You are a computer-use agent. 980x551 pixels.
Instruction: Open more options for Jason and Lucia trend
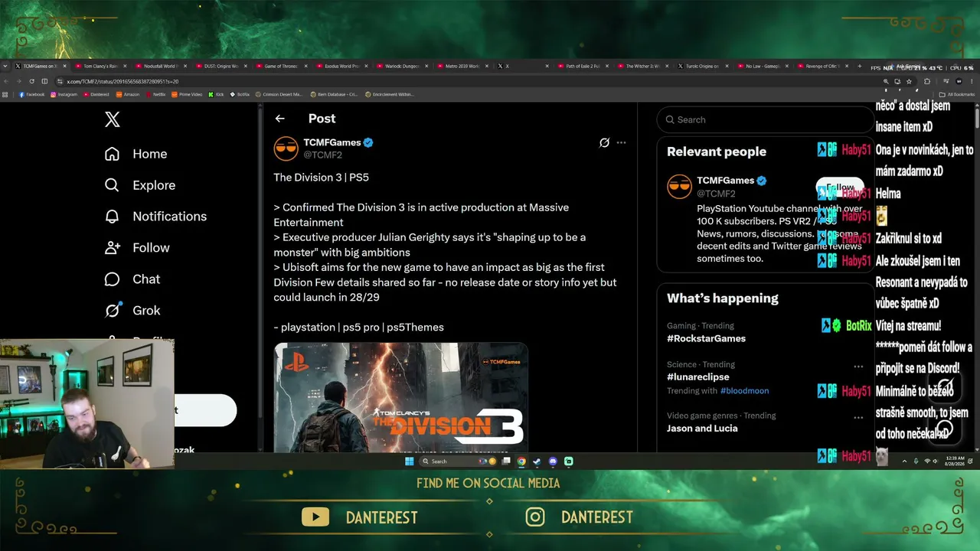(858, 418)
